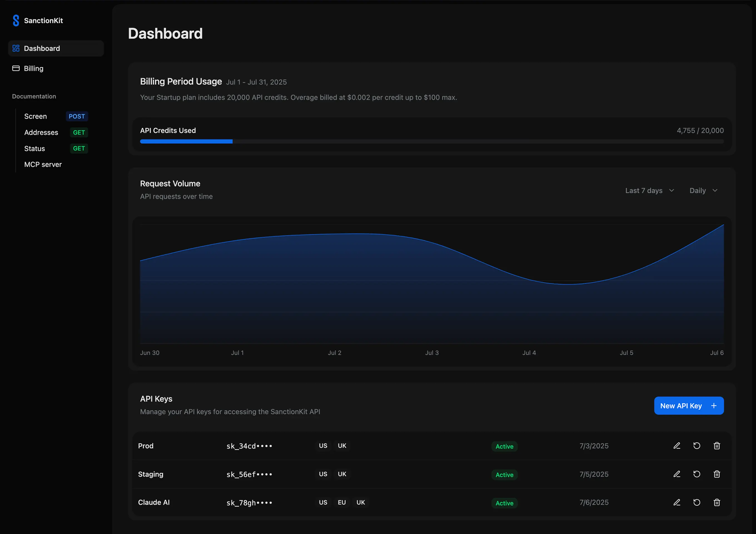Open the Last 7 days range dropdown
This screenshot has height=534, width=756.
pyautogui.click(x=650, y=191)
